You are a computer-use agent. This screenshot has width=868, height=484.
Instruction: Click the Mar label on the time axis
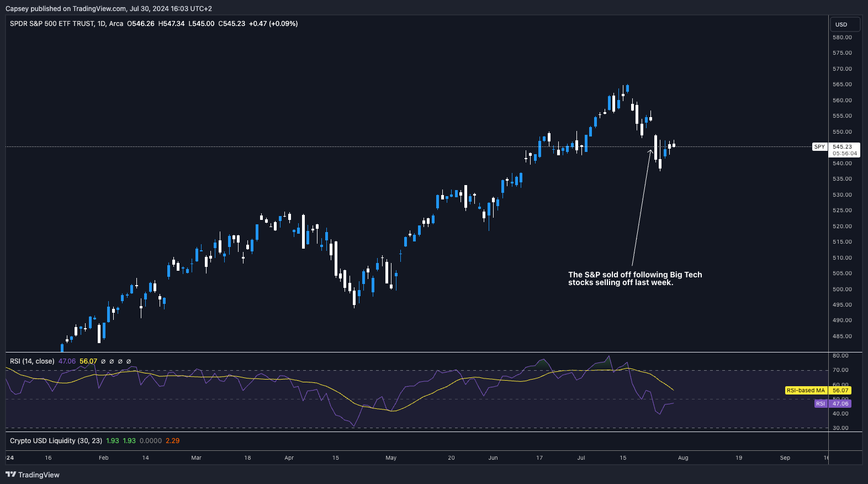coord(196,458)
